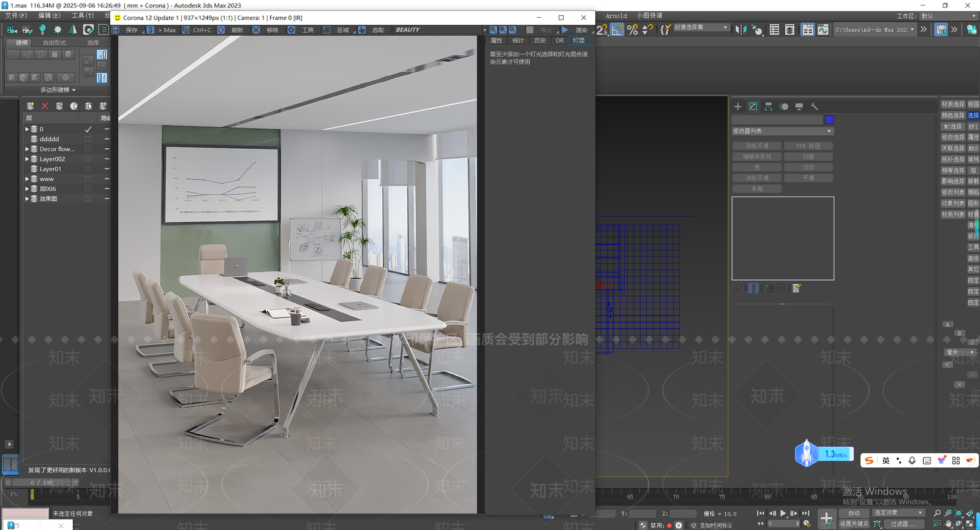Select the Region (区域) render icon

(x=326, y=29)
